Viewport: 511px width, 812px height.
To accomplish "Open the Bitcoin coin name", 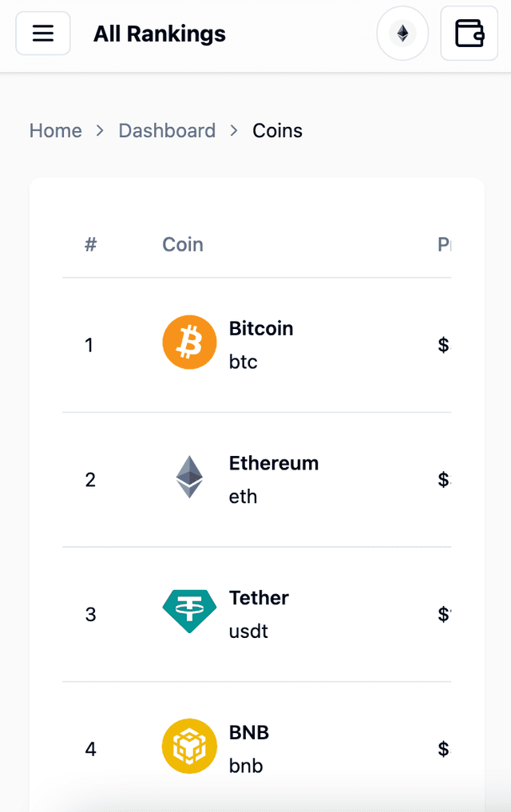I will [261, 328].
